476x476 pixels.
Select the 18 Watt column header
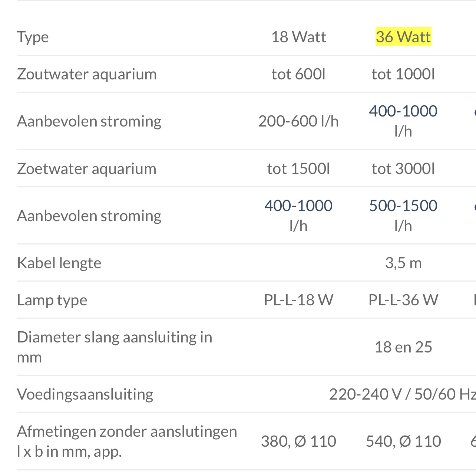pyautogui.click(x=298, y=37)
